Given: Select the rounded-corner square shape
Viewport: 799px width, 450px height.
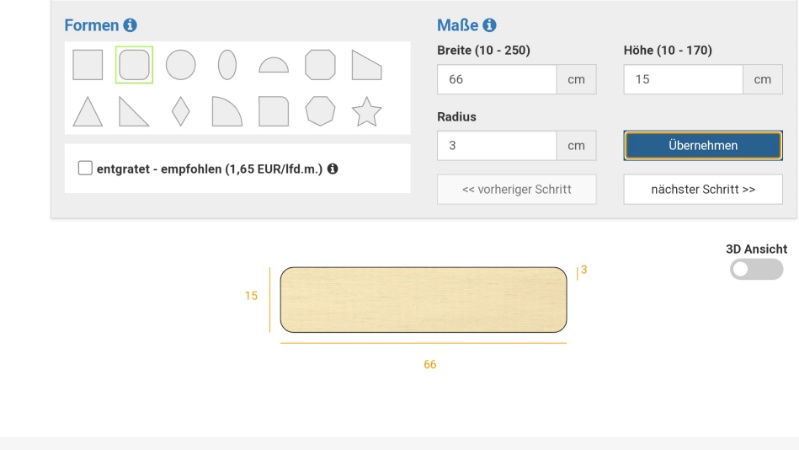Looking at the screenshot, I should coord(134,65).
